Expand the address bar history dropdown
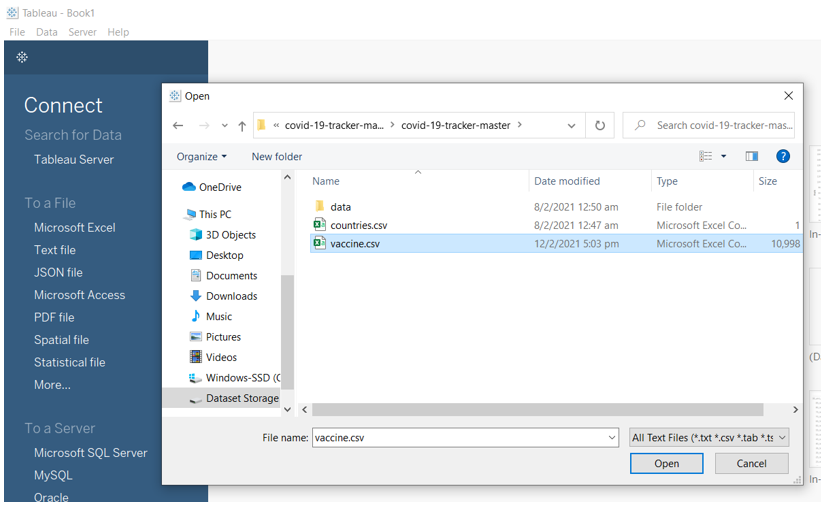The height and width of the screenshot is (511, 830). (571, 126)
